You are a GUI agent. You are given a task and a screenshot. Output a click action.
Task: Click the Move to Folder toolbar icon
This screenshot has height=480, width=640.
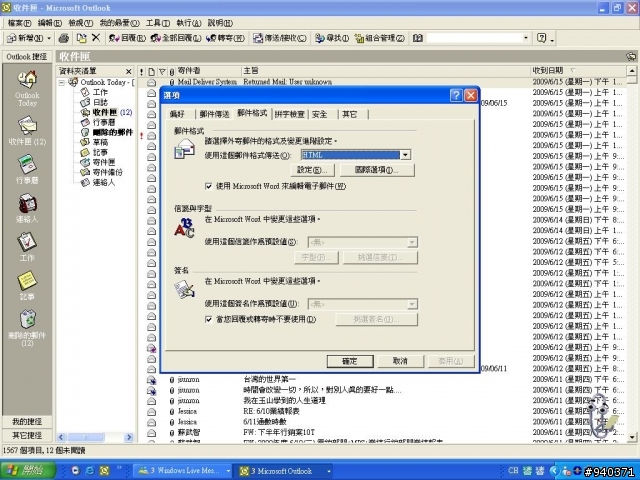(82, 38)
